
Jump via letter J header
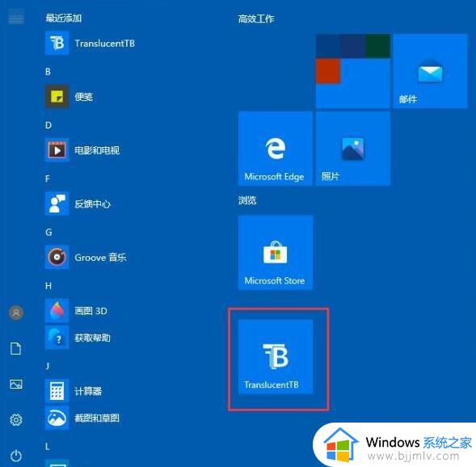(x=48, y=366)
